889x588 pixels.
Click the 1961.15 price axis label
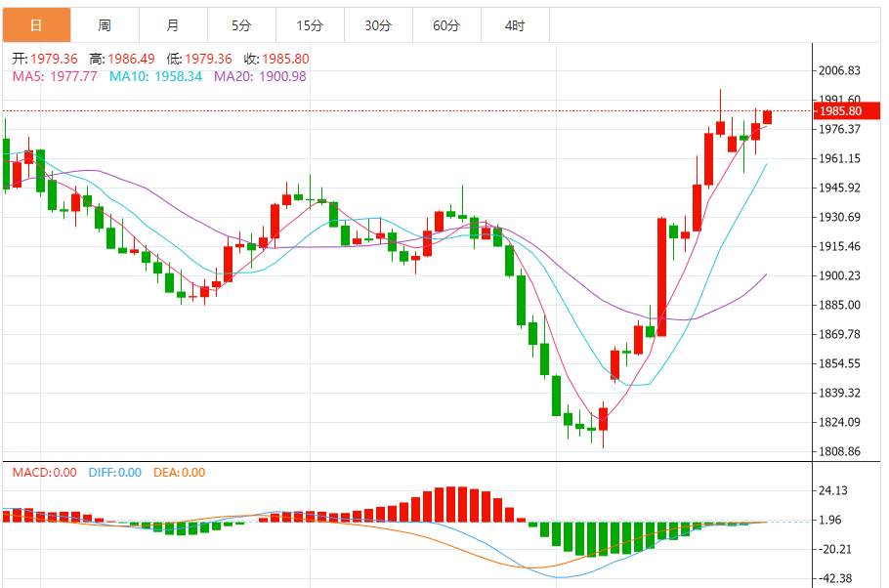840,158
